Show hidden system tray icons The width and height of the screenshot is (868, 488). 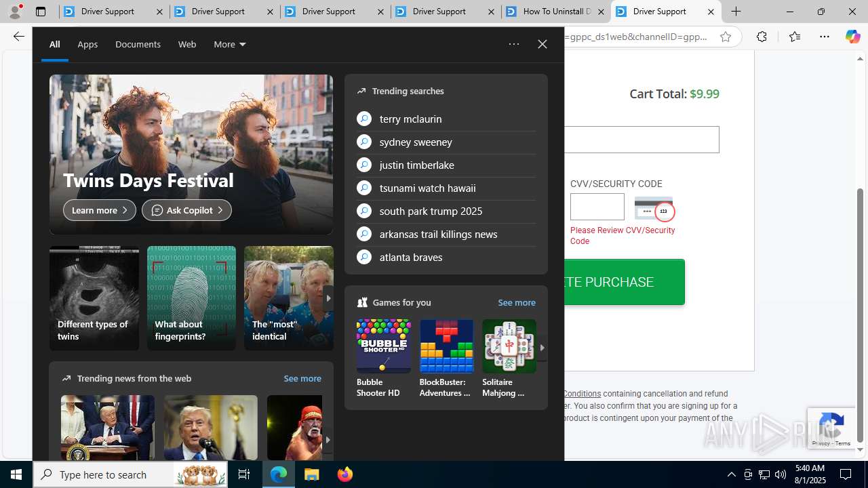click(731, 474)
